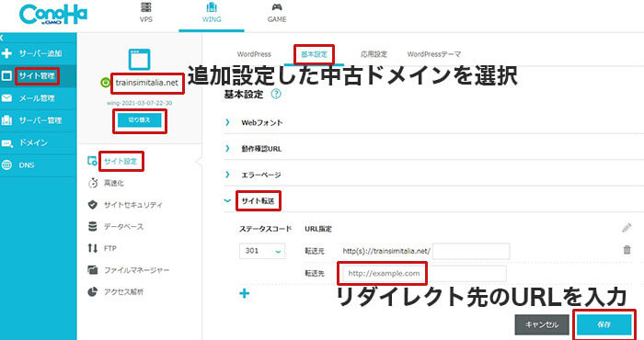Click the pencil edit icon in redirect section

627,228
